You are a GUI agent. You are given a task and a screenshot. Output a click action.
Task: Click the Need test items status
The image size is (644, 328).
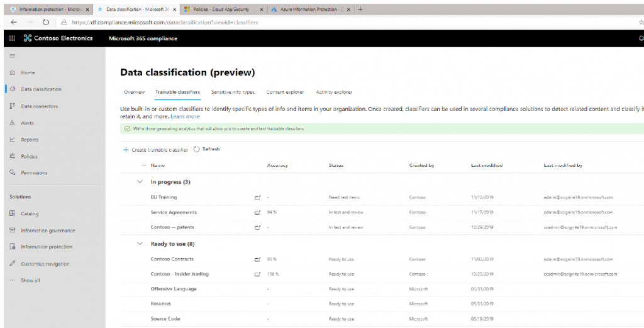tap(344, 197)
